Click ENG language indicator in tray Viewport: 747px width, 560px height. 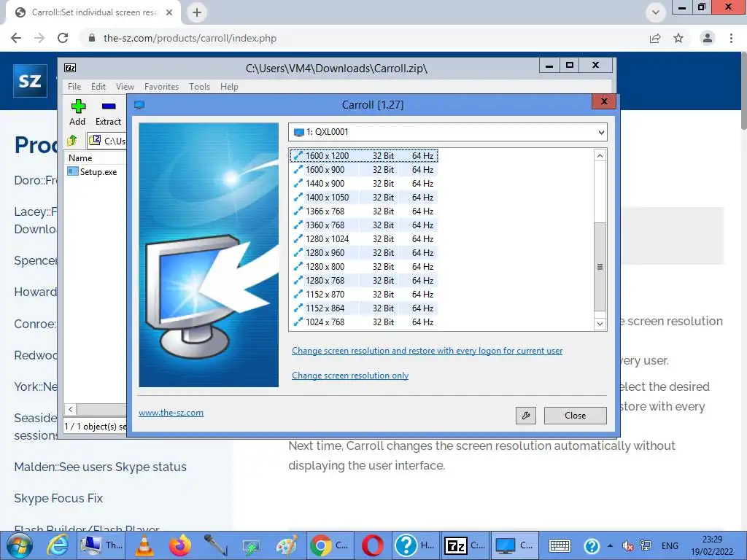click(x=670, y=545)
